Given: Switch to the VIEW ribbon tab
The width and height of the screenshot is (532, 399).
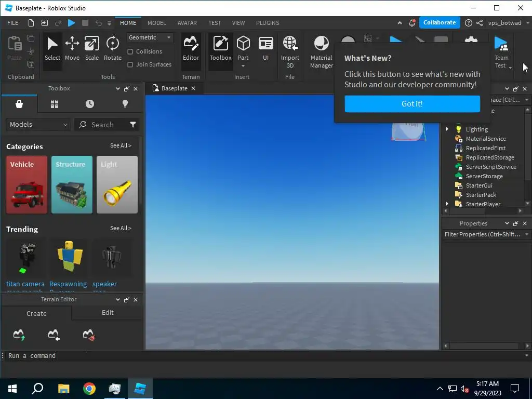Looking at the screenshot, I should tap(238, 23).
